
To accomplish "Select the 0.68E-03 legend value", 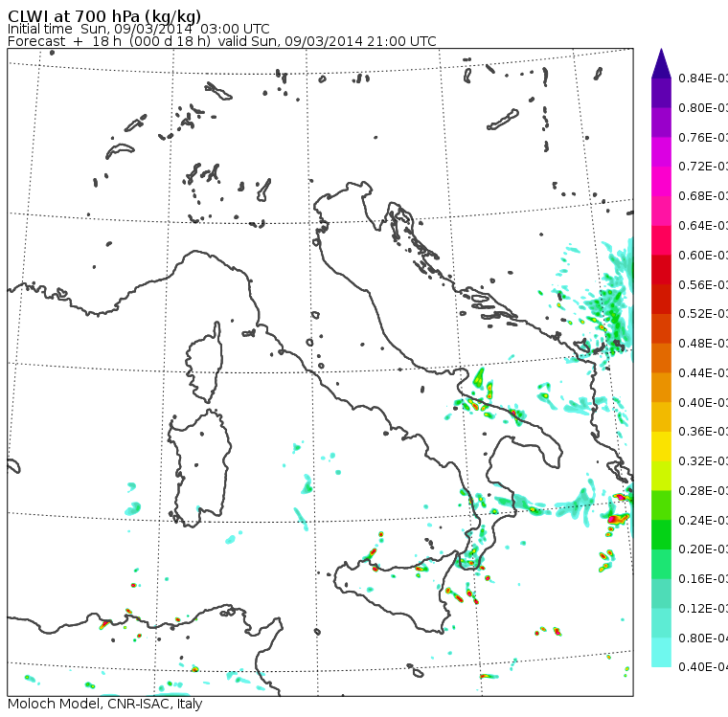I will (x=703, y=196).
